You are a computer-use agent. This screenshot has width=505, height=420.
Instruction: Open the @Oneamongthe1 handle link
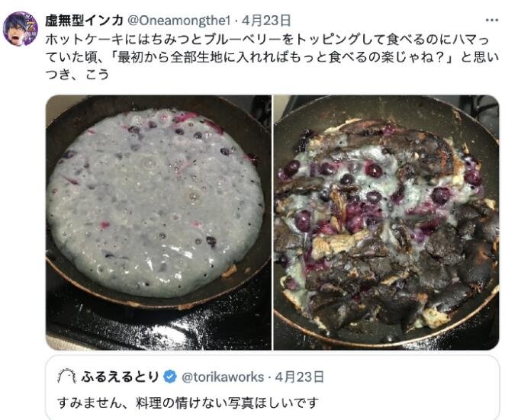tap(179, 21)
